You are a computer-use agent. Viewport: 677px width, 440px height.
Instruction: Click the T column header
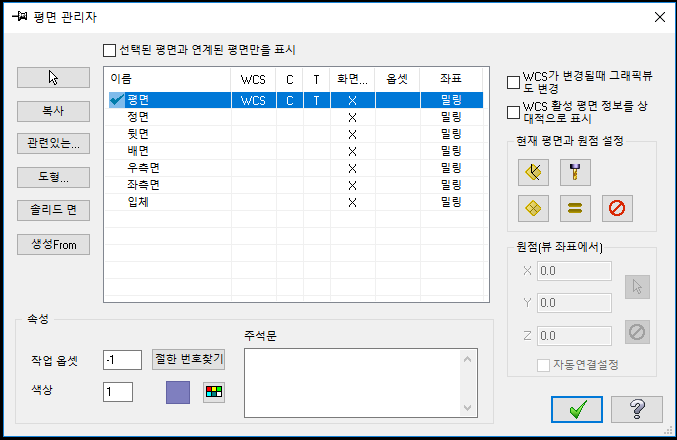click(x=316, y=79)
